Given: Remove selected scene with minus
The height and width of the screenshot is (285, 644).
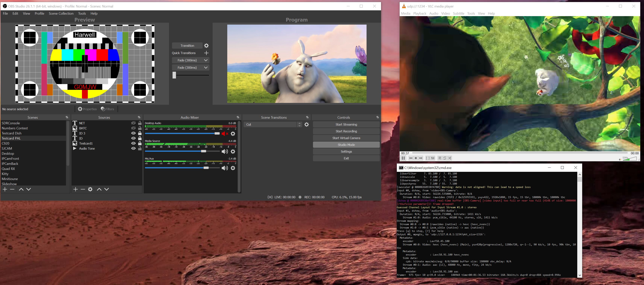Looking at the screenshot, I should (x=12, y=189).
